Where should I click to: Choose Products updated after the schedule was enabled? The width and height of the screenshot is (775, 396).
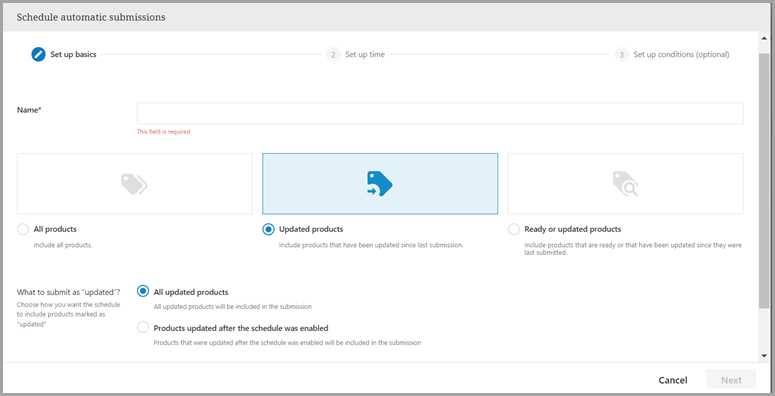pyautogui.click(x=143, y=327)
